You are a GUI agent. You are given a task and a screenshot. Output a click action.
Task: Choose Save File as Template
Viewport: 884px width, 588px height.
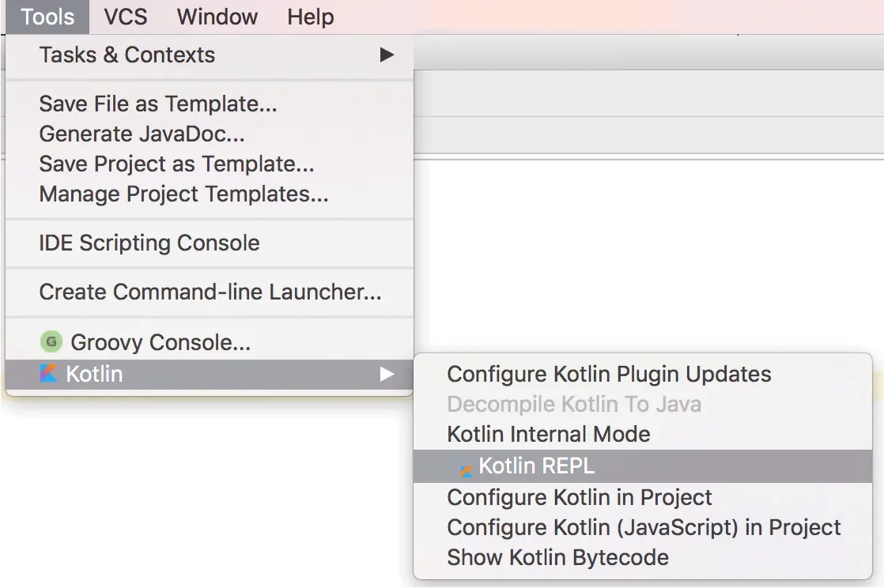click(x=210, y=104)
